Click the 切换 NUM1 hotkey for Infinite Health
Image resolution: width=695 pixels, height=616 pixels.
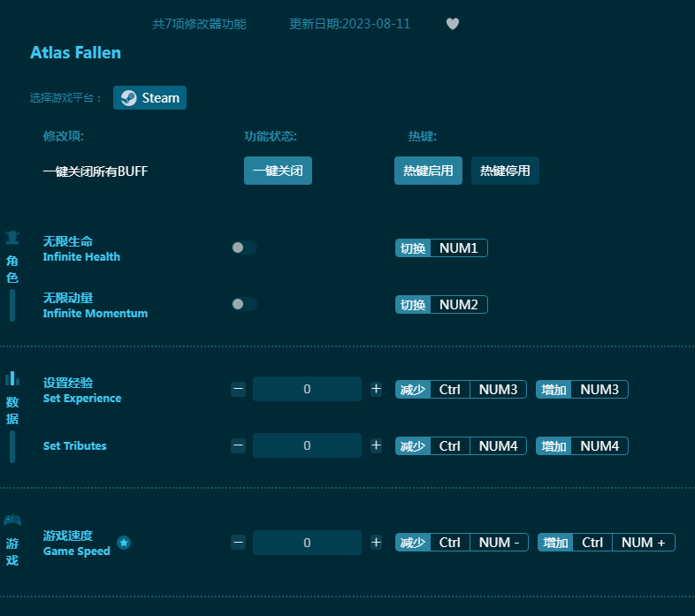(441, 248)
